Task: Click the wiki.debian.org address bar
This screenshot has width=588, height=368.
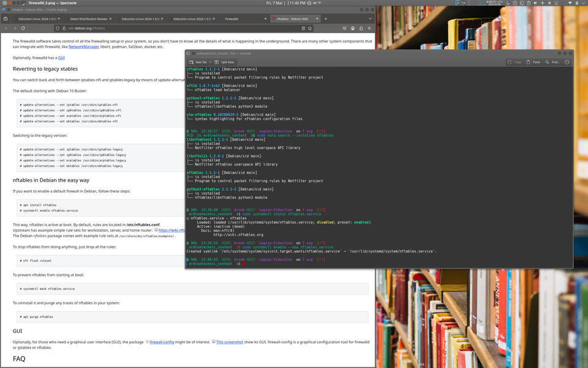Action: (184, 28)
